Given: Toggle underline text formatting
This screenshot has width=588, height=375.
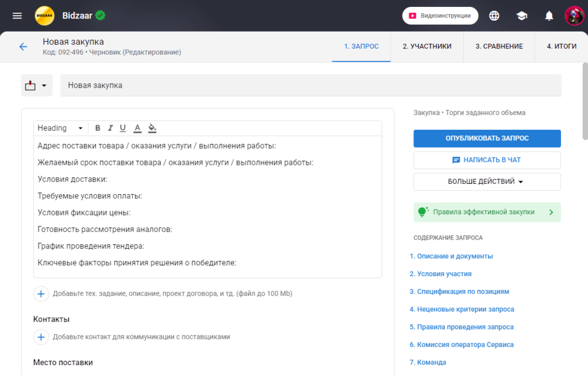Looking at the screenshot, I should pyautogui.click(x=123, y=128).
